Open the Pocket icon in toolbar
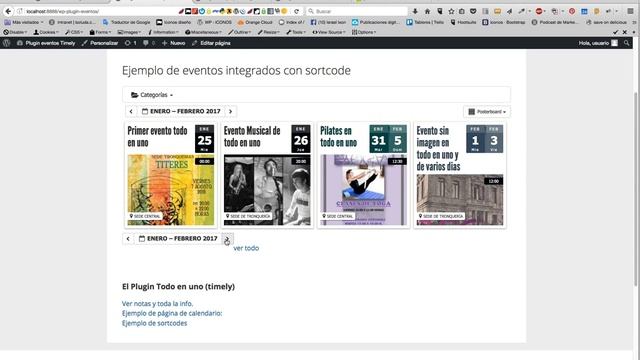The image size is (640, 360). click(473, 11)
